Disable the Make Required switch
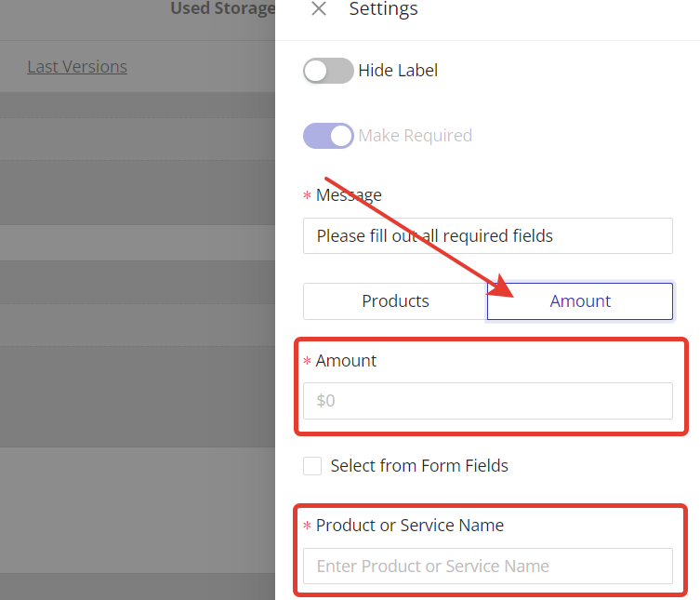 [x=328, y=136]
